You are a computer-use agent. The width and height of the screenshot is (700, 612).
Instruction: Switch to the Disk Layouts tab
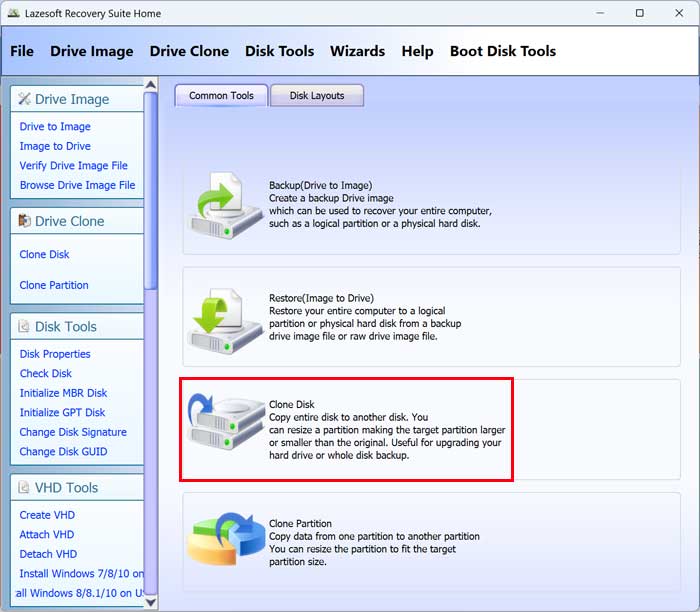coord(317,96)
